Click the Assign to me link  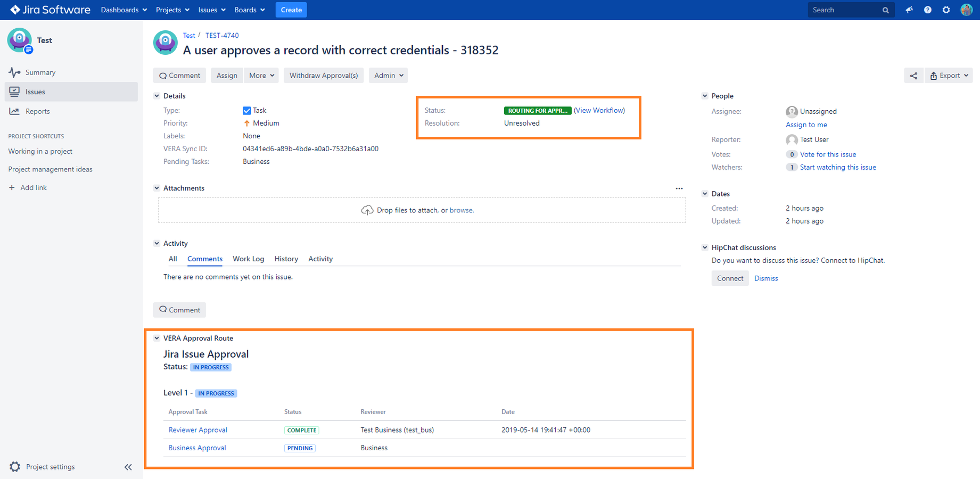806,125
